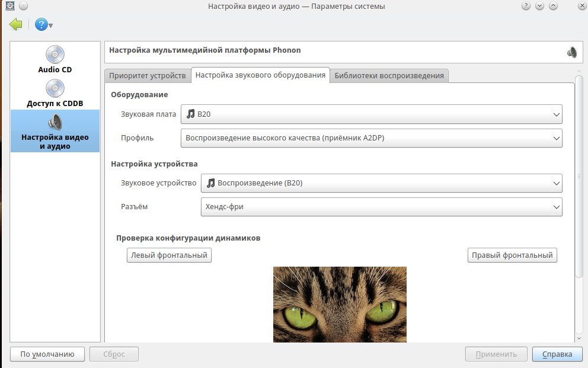Image resolution: width=588 pixels, height=368 pixels.
Task: Click the Настройка мультимедийной платформы Phonon title
Action: [x=204, y=50]
